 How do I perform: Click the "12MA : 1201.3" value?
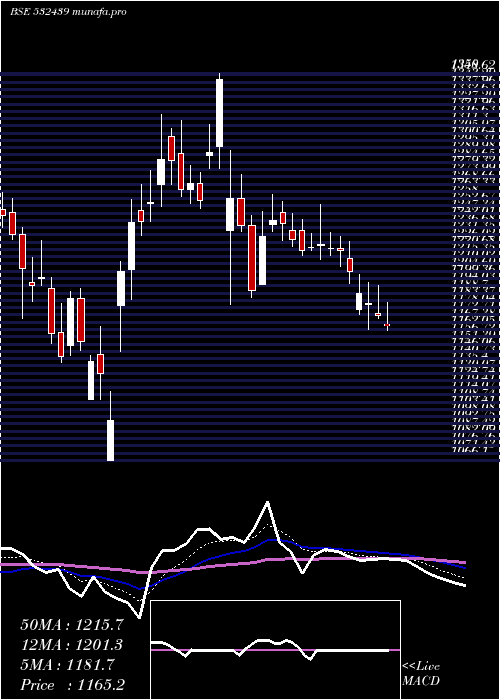click(72, 645)
